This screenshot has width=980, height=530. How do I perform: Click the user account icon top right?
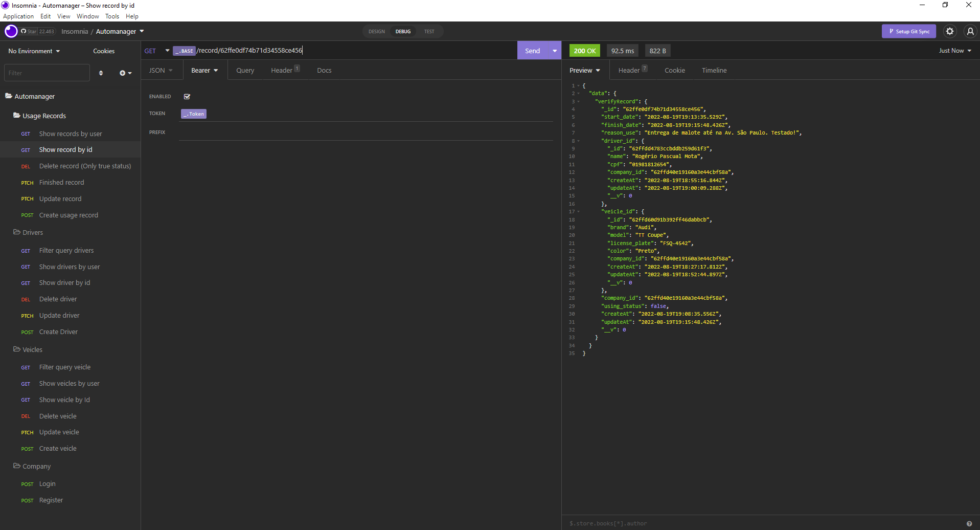[x=970, y=31]
